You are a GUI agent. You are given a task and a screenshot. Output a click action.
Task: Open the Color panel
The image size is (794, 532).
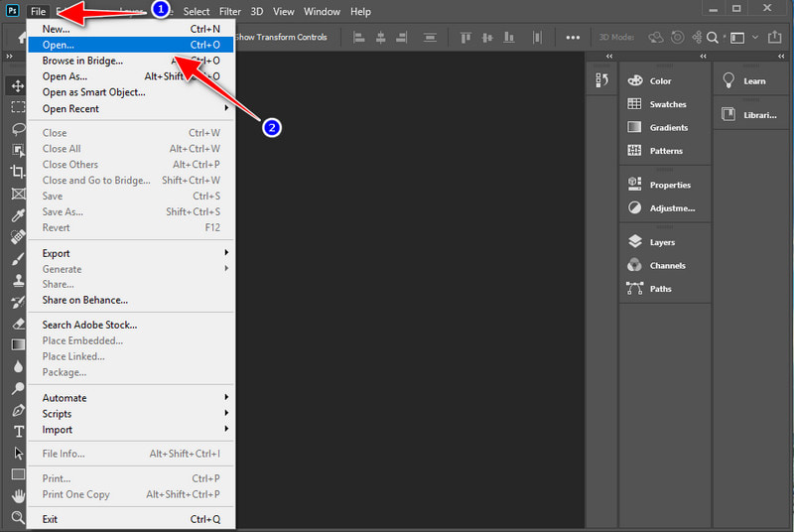pos(660,81)
